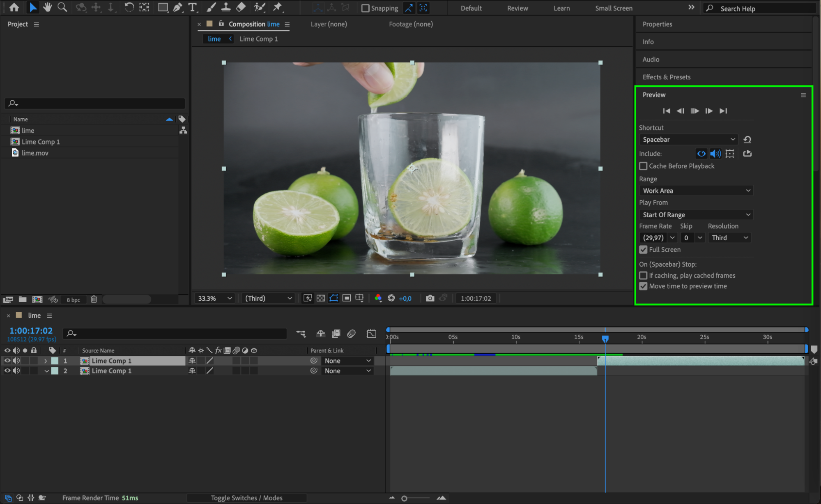Hide layer 1 Lime Comp 1 video
821x504 pixels.
(x=7, y=361)
